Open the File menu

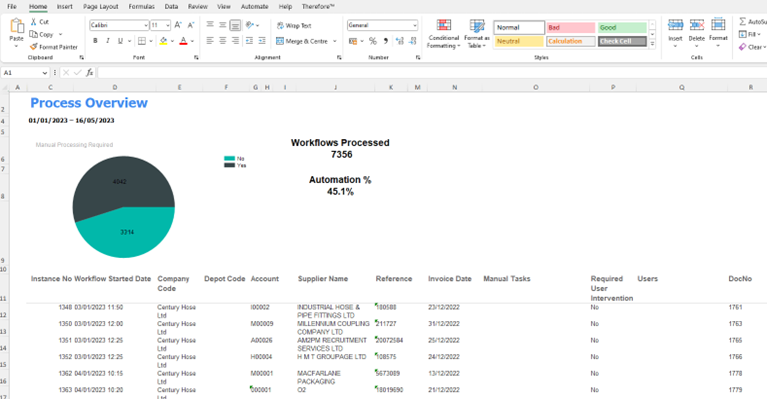click(12, 6)
